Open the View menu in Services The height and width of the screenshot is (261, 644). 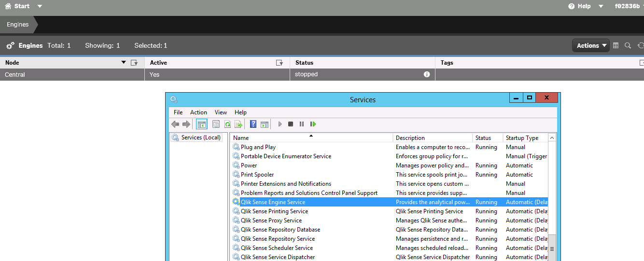tap(221, 112)
